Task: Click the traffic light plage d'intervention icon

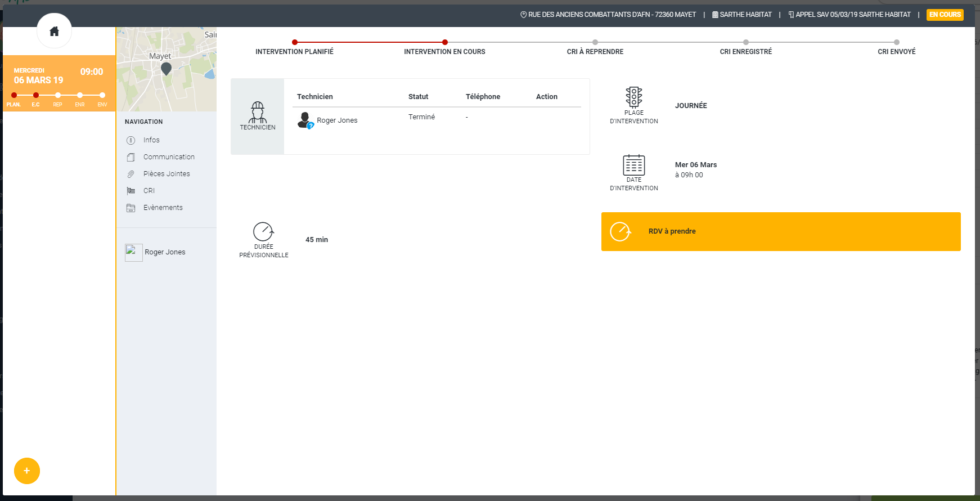Action: click(x=633, y=97)
